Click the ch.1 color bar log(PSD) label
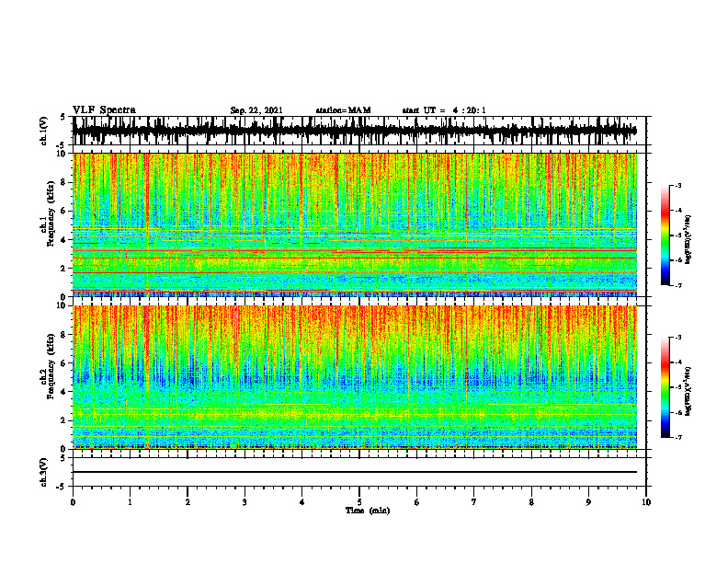728x563 pixels. (x=688, y=239)
